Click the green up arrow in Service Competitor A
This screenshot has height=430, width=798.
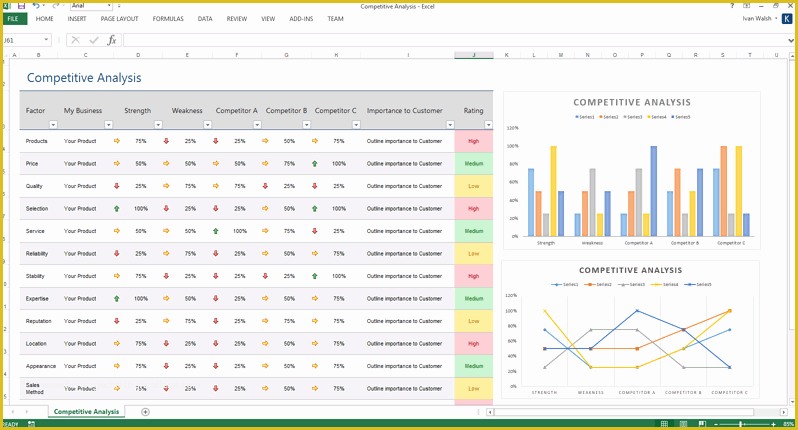[216, 231]
